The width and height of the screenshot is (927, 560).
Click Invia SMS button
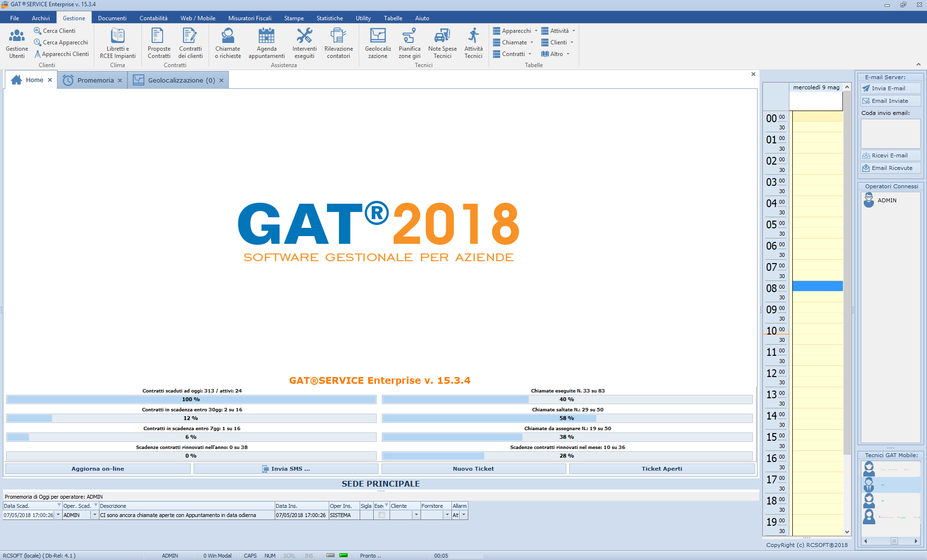coord(286,469)
